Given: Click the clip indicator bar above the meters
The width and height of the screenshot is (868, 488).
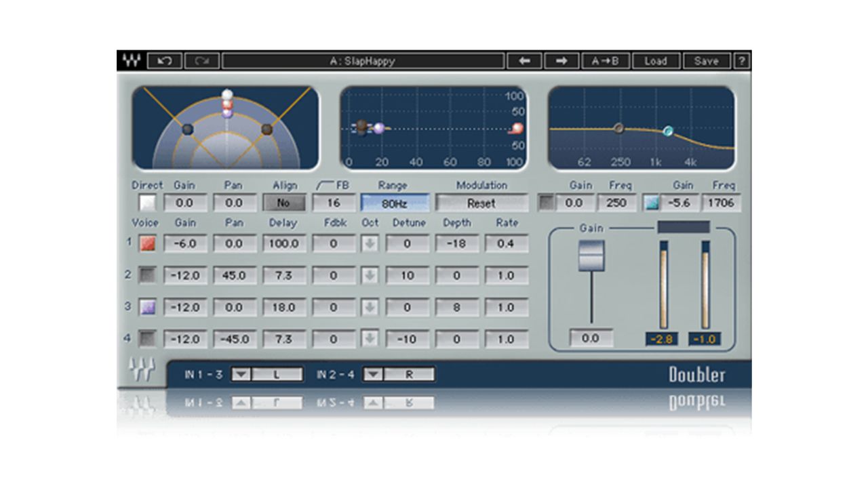Looking at the screenshot, I should [x=684, y=227].
